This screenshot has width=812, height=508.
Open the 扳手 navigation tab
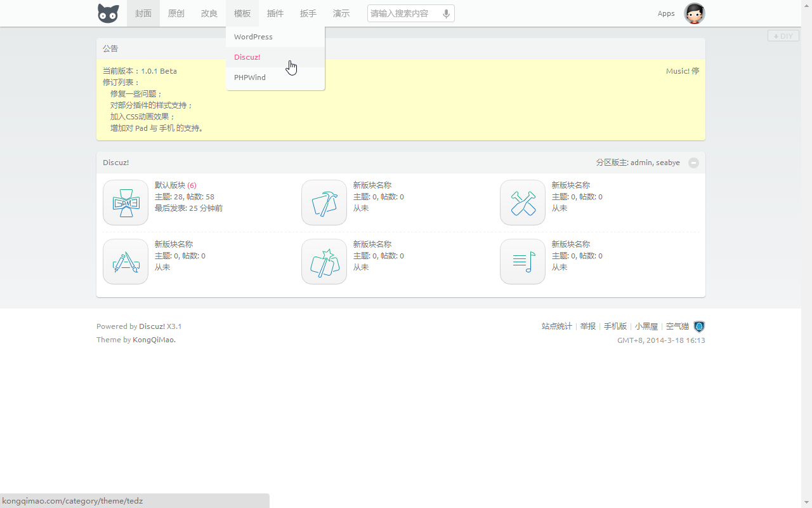pos(308,13)
